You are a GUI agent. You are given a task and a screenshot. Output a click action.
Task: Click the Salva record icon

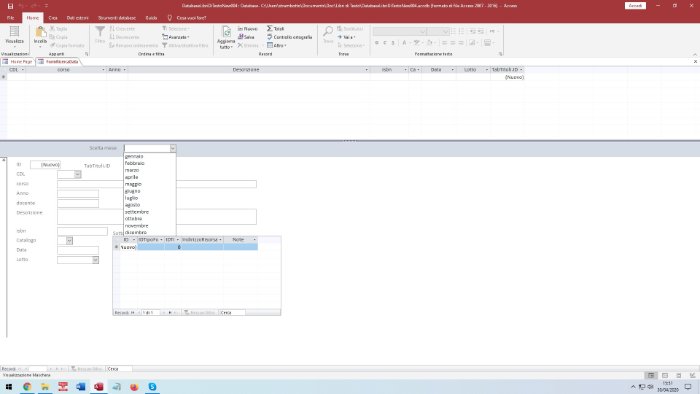pyautogui.click(x=241, y=37)
